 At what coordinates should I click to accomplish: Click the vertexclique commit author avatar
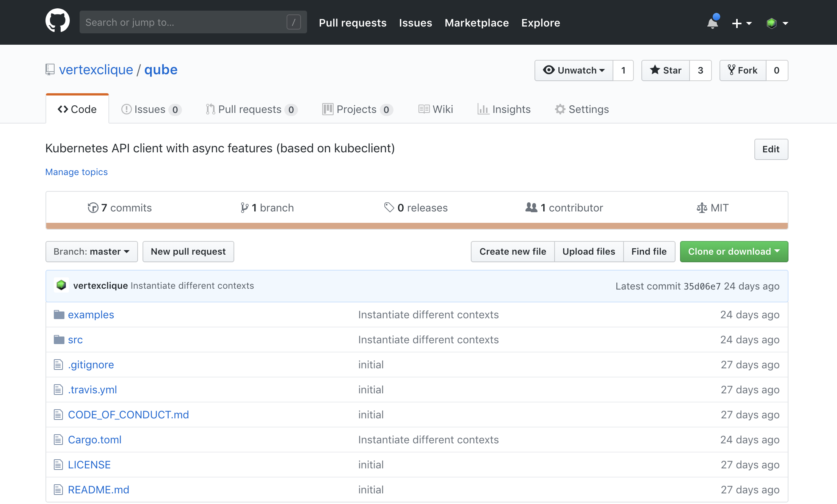click(61, 285)
